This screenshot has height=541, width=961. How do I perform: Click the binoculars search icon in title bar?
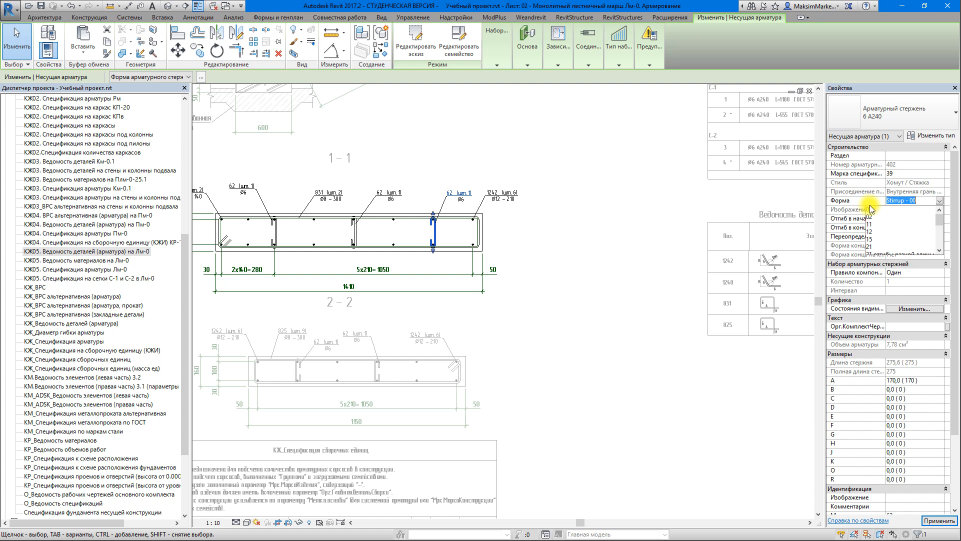coord(751,6)
